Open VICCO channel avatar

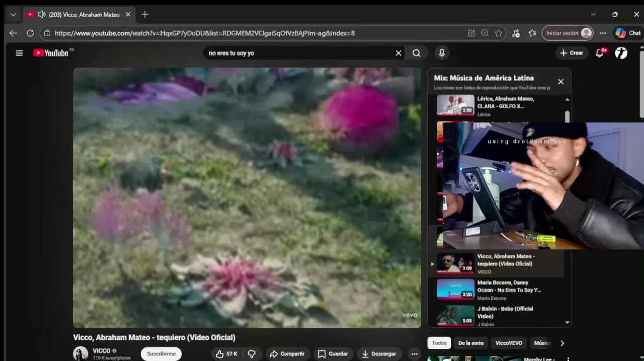(x=80, y=354)
